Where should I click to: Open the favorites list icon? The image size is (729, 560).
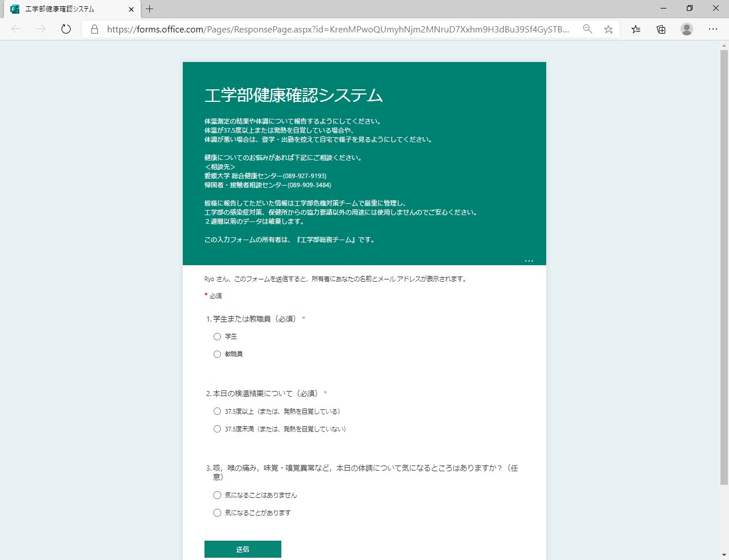point(636,29)
